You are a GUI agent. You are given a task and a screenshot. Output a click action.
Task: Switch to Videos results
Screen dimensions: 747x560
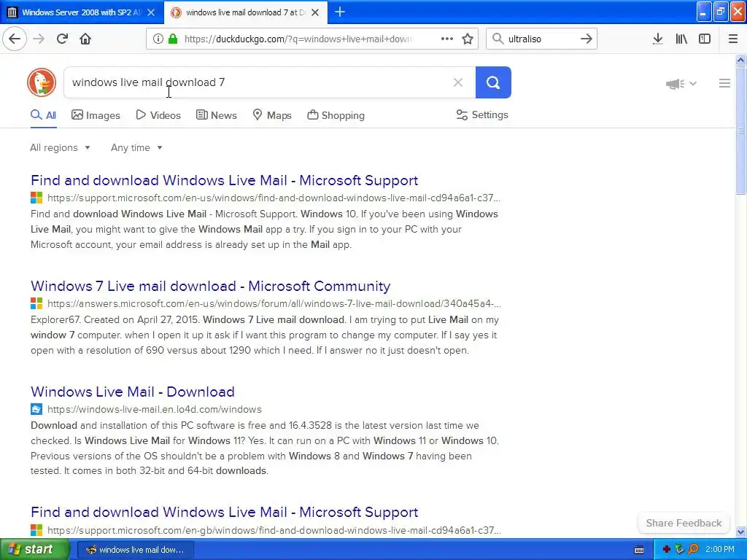click(158, 115)
